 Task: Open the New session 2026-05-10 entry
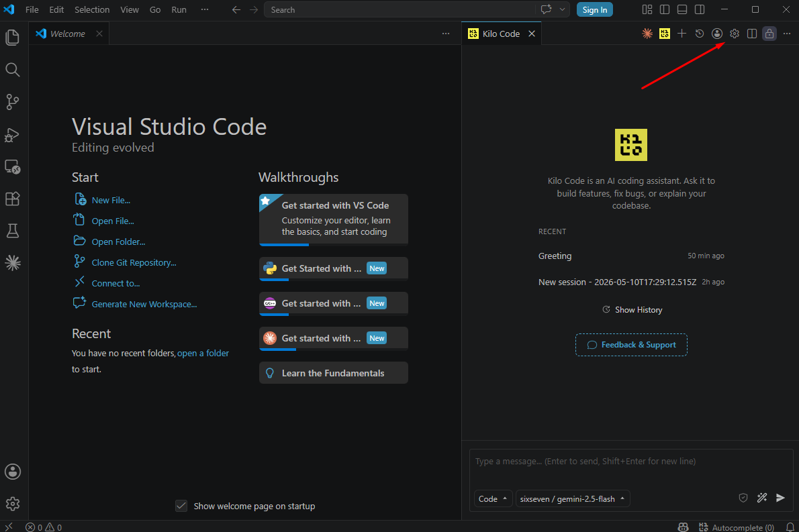coord(631,282)
